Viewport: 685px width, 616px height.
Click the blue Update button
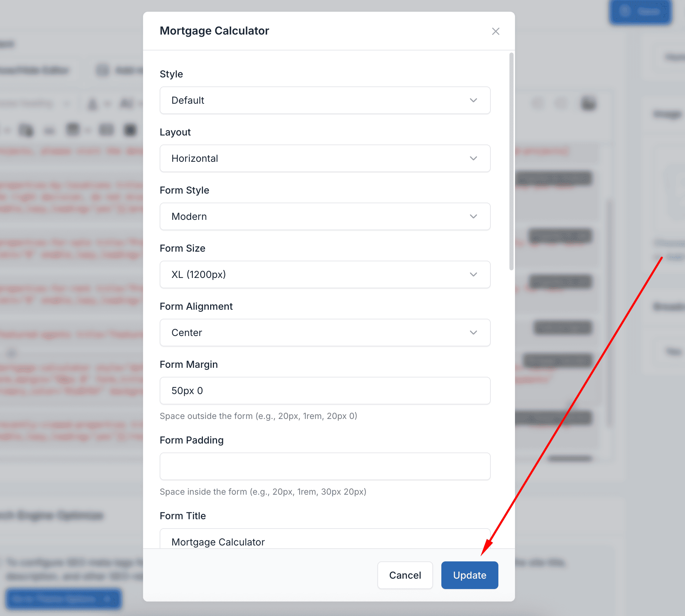pos(469,575)
